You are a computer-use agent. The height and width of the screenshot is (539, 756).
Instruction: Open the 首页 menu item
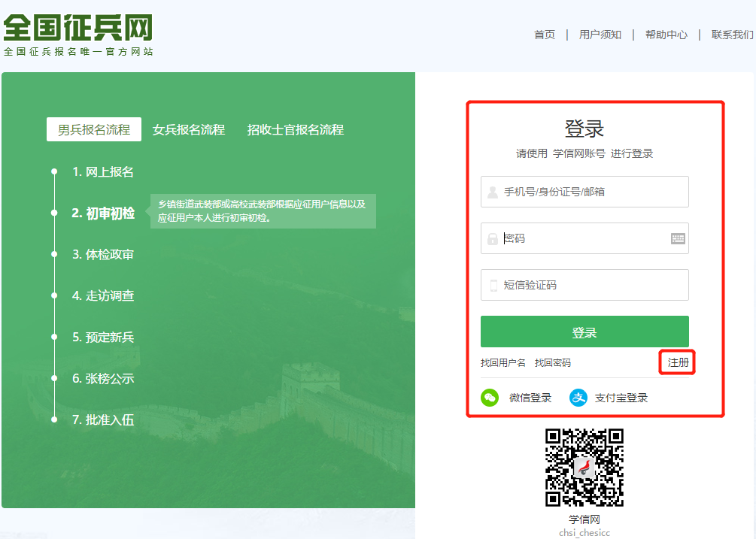(x=544, y=34)
